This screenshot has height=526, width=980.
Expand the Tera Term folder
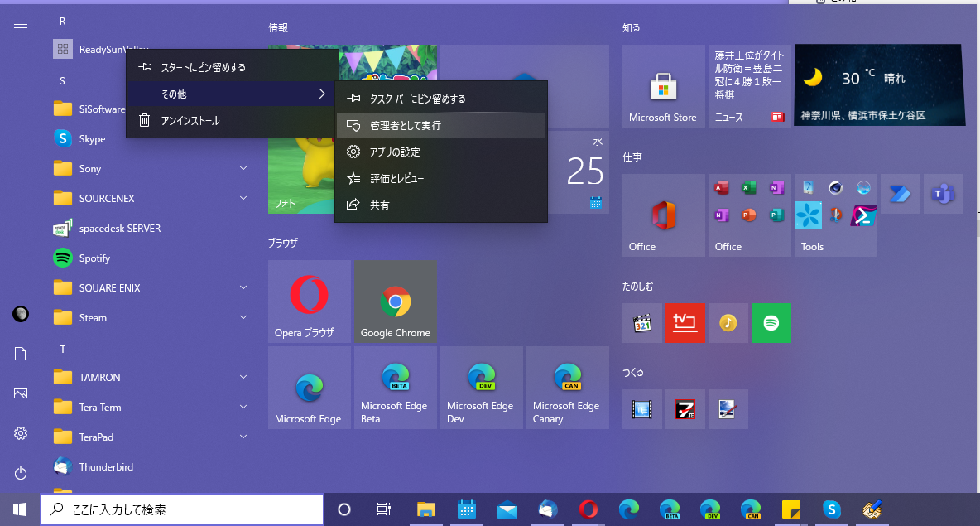coord(151,408)
